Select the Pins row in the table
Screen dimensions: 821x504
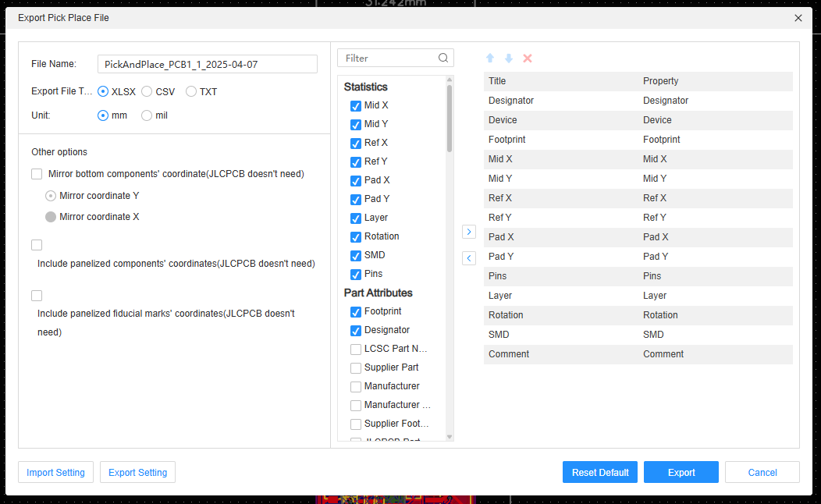pos(638,276)
